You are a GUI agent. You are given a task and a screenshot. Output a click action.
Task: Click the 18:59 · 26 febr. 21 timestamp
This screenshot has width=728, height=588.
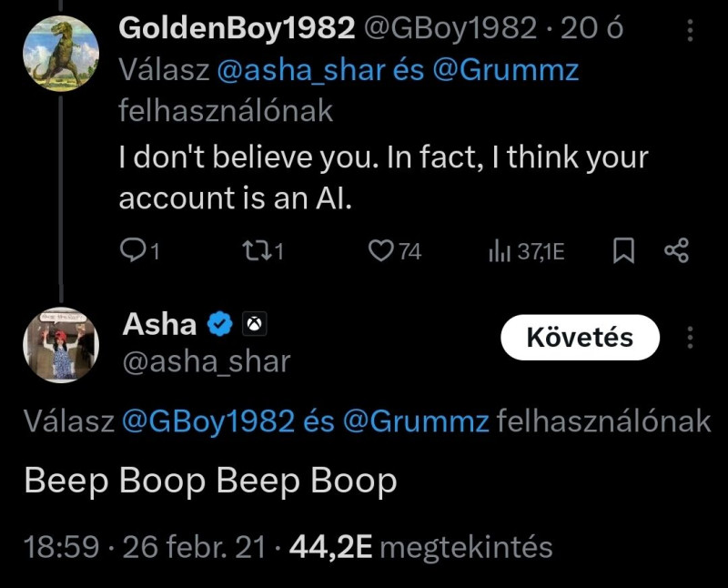[x=146, y=547]
